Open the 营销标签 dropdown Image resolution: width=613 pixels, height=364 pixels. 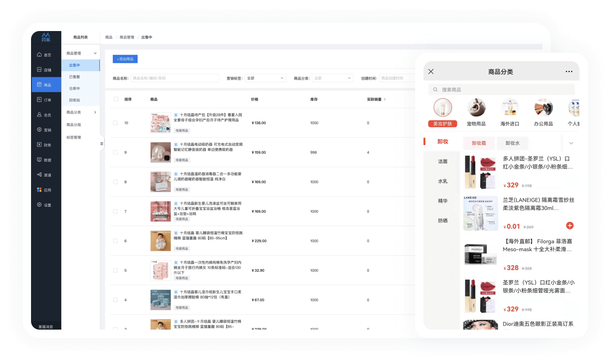[265, 78]
